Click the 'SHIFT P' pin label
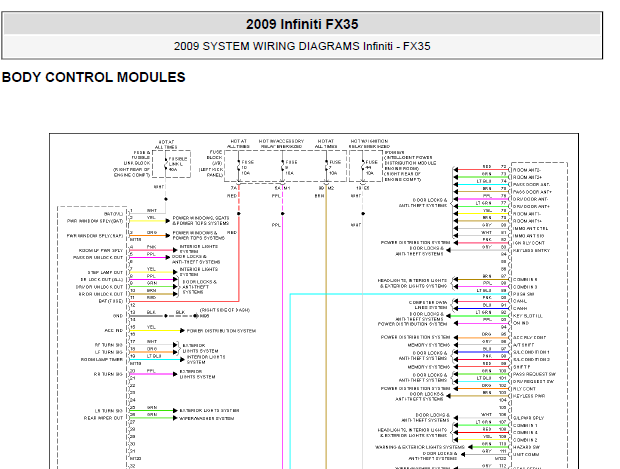620x469 pixels. coord(522,367)
